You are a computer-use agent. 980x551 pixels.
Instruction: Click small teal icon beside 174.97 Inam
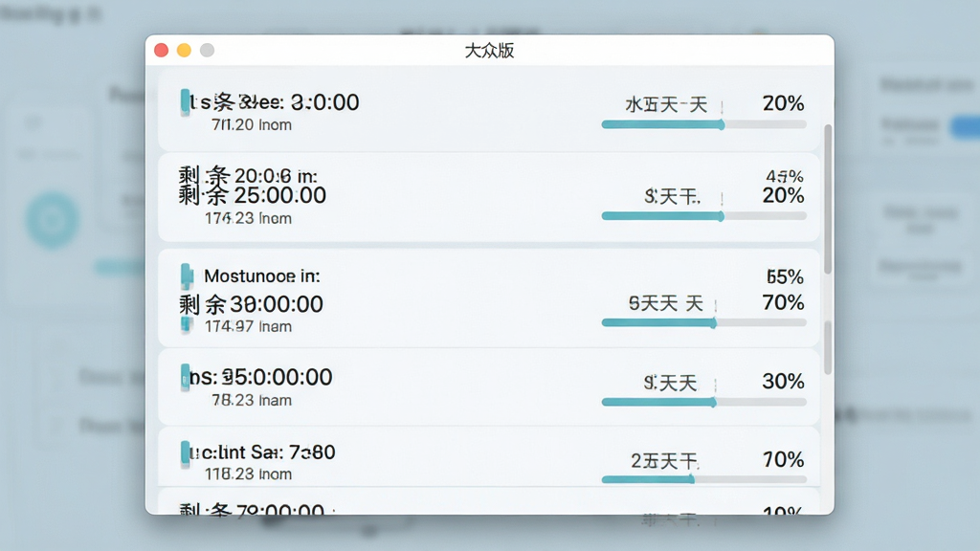point(187,325)
